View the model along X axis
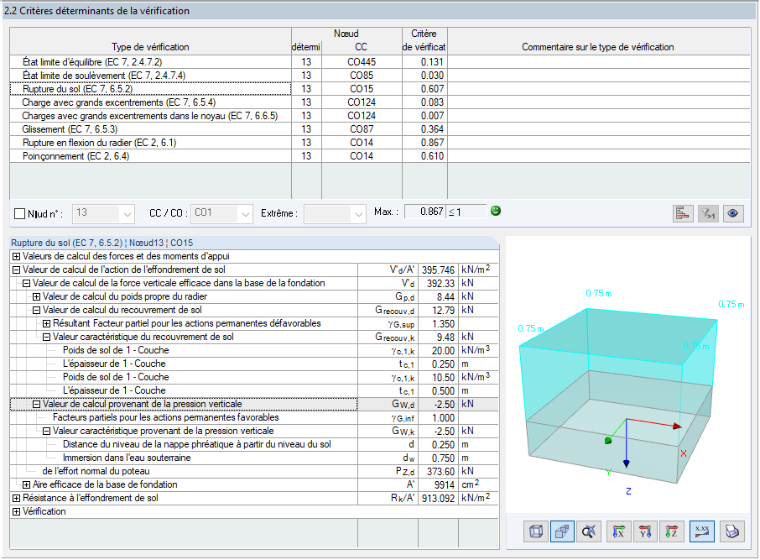The width and height of the screenshot is (760, 560). (618, 531)
